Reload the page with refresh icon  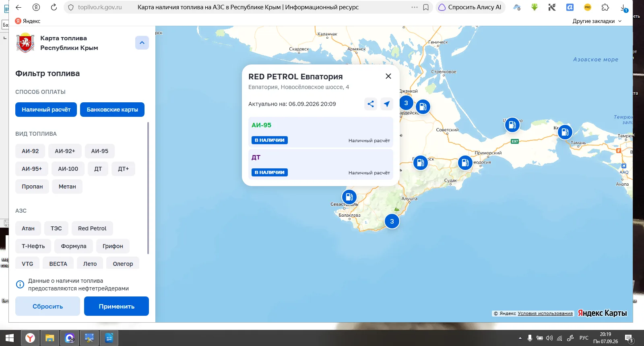(x=54, y=7)
